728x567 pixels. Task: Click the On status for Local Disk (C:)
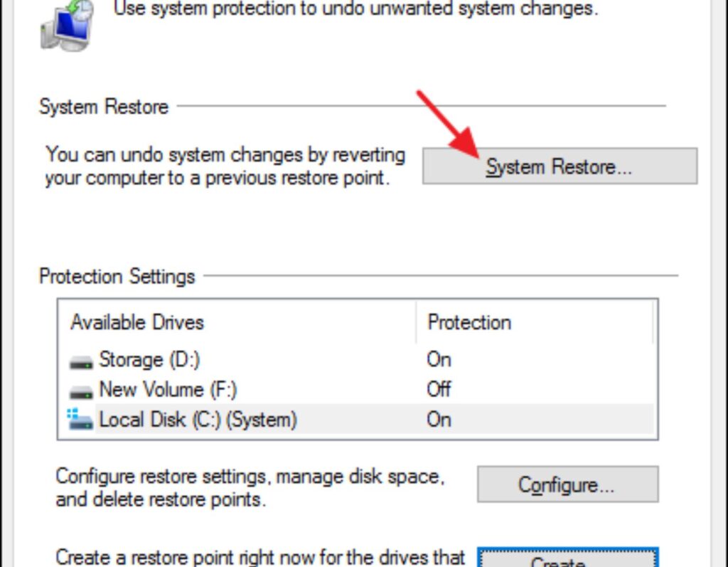439,419
